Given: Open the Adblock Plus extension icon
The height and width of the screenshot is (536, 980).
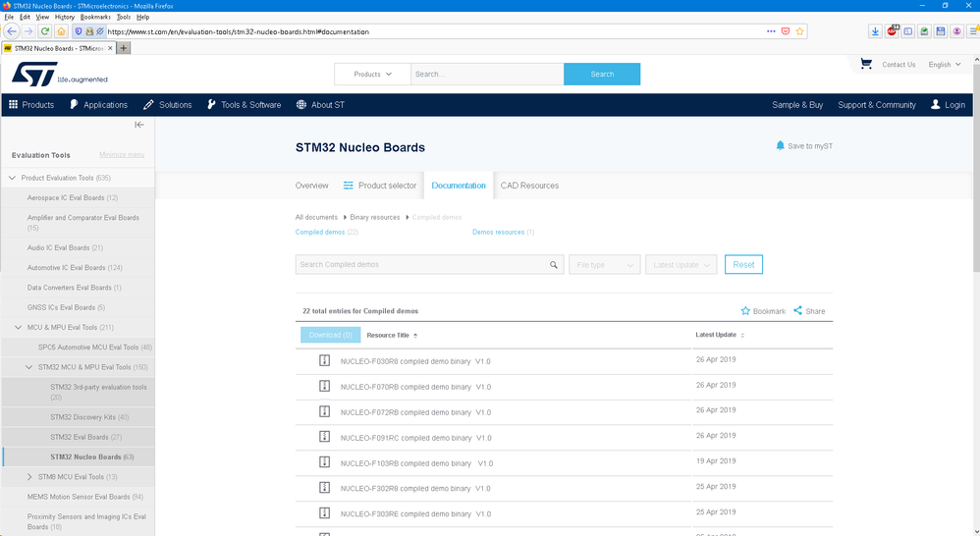Looking at the screenshot, I should [892, 31].
